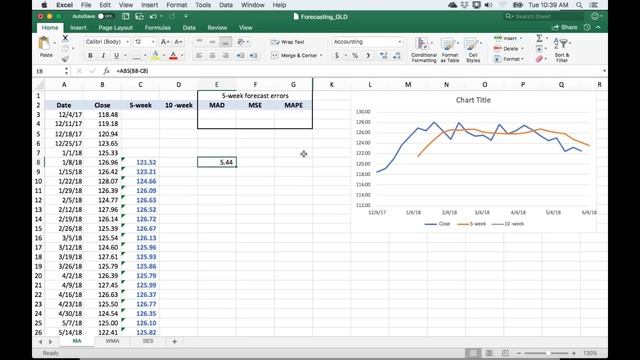Open the Formulas ribbon tab
The image size is (640, 360).
click(x=158, y=28)
